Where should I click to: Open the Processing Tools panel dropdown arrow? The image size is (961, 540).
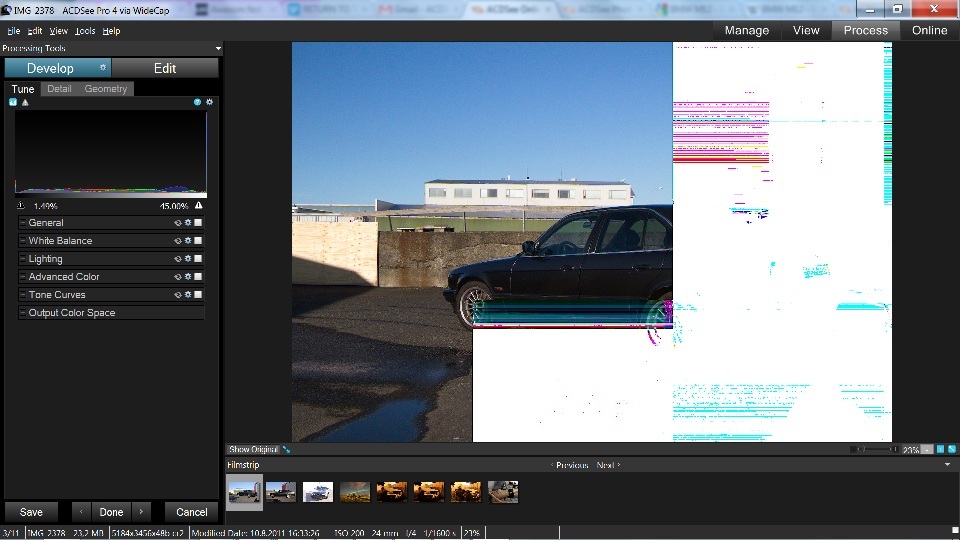tap(218, 48)
